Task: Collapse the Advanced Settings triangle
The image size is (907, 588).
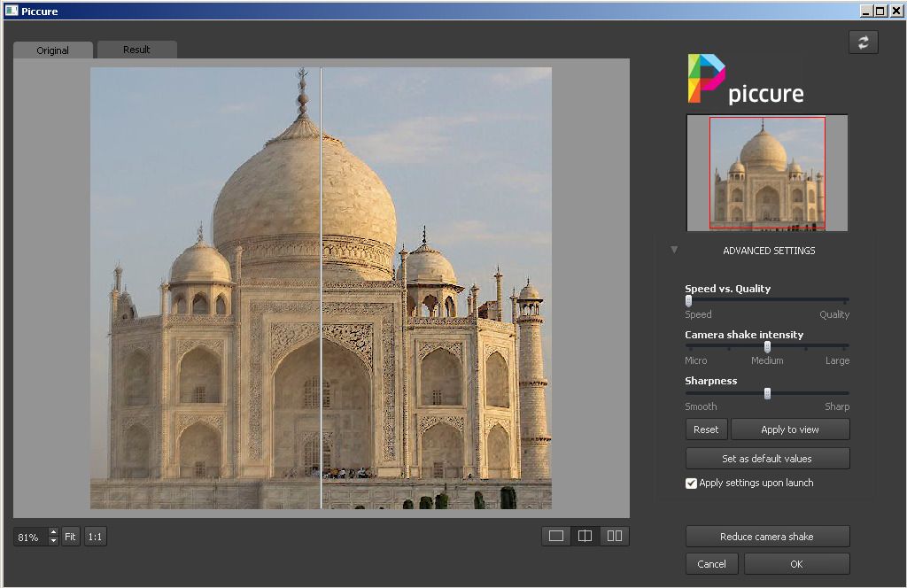Action: click(x=674, y=251)
